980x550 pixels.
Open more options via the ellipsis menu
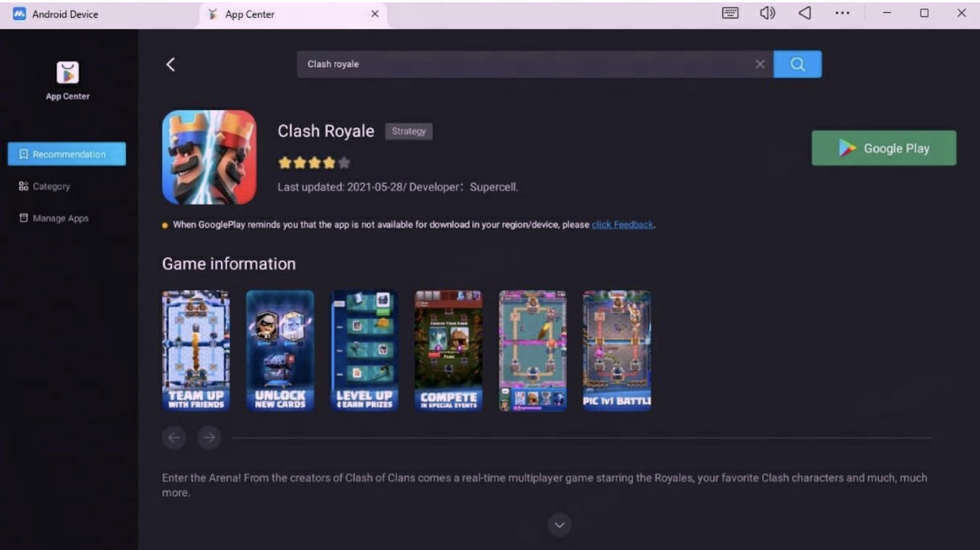842,12
